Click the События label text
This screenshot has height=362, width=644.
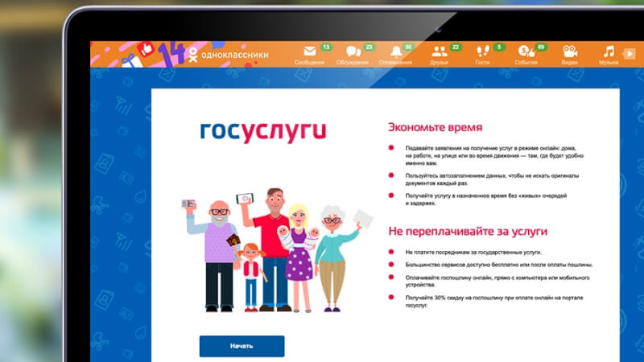526,63
